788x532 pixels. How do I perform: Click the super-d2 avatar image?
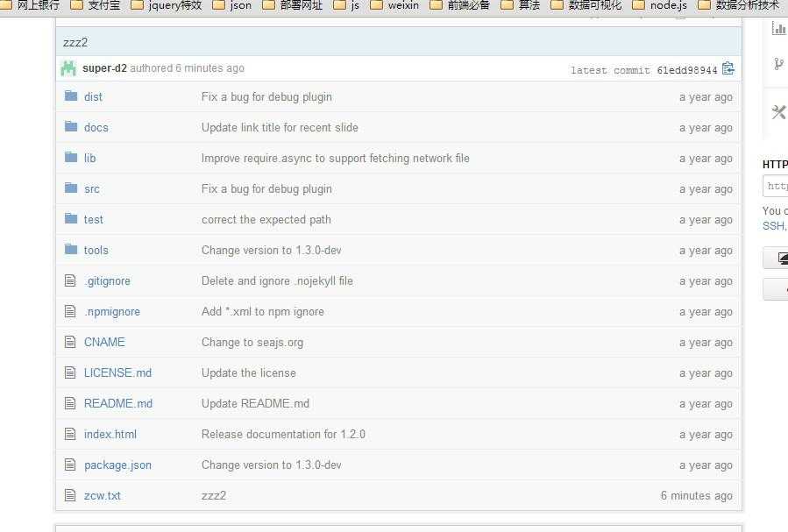(x=68, y=68)
